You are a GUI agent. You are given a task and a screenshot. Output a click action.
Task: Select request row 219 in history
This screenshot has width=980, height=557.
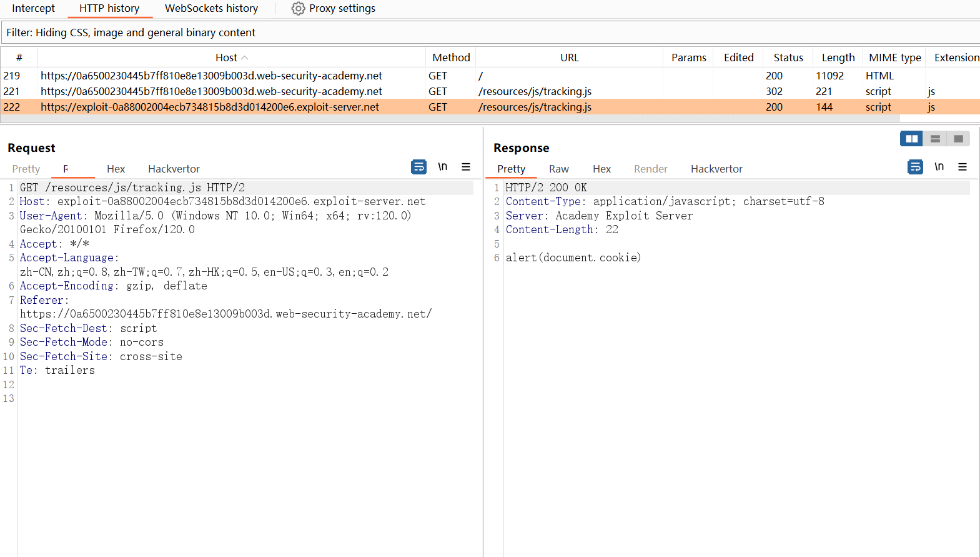[211, 76]
